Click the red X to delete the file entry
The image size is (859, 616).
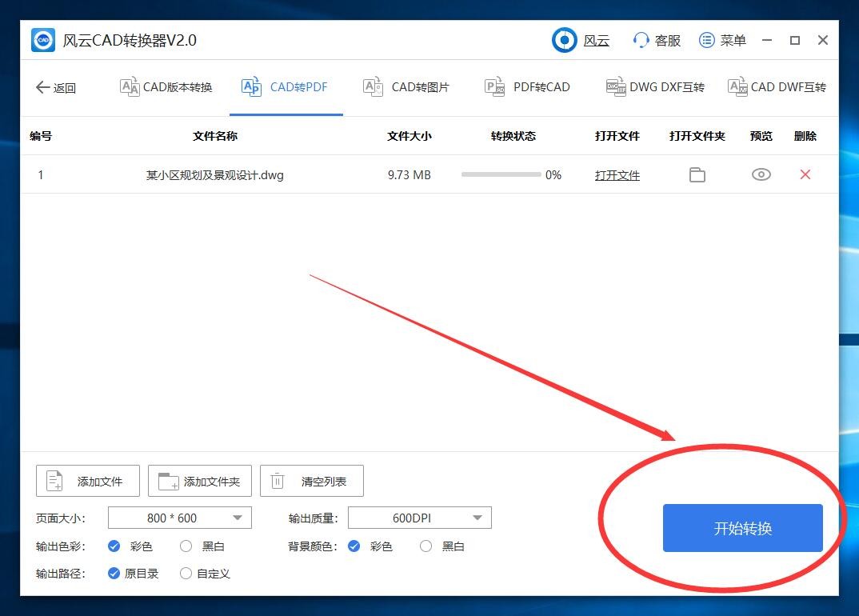805,174
